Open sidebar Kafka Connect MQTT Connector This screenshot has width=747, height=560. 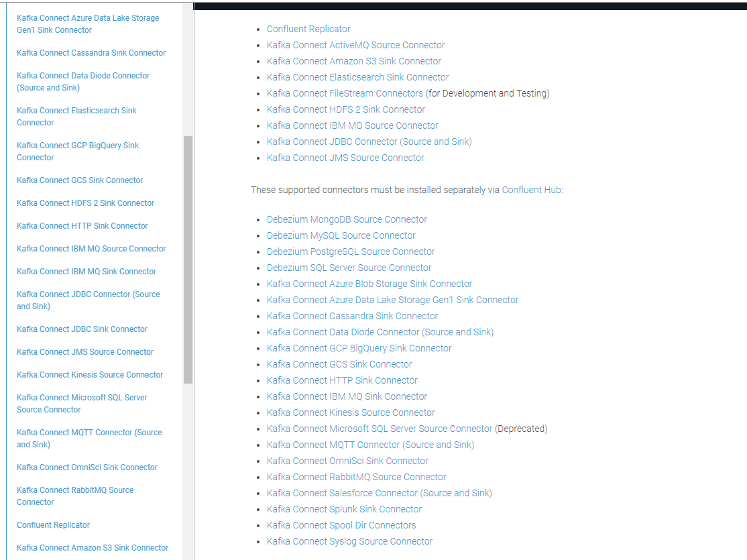click(89, 439)
